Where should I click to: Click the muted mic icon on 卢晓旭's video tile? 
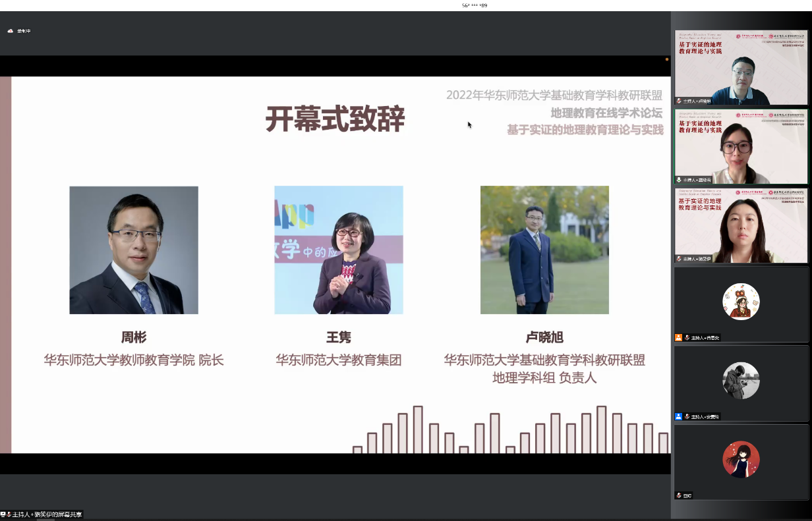[679, 101]
